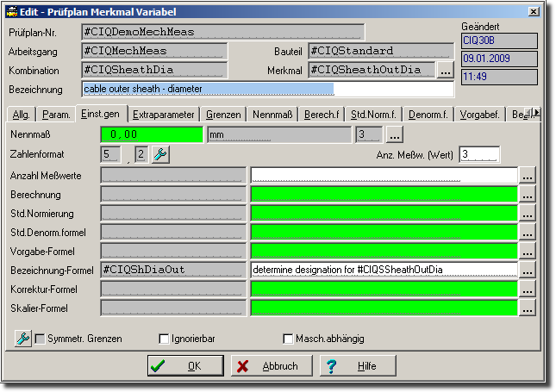Open the ellipsis button for Berechnung row

click(528, 194)
